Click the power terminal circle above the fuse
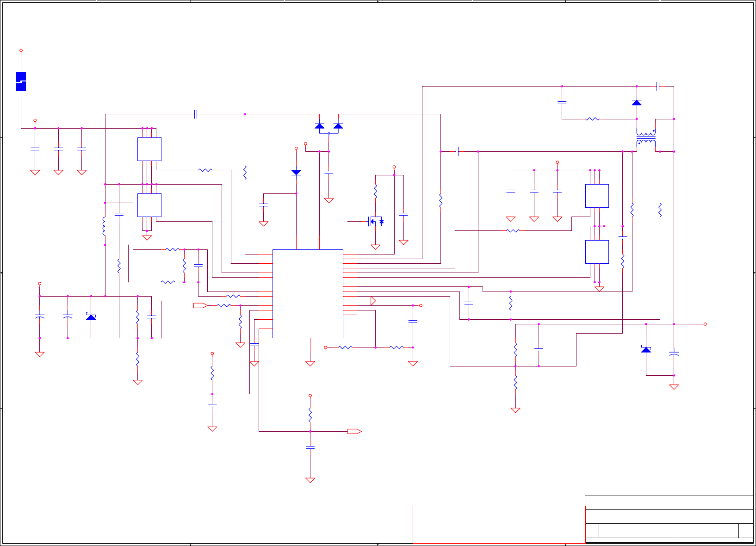The height and width of the screenshot is (546, 756). pos(21,50)
